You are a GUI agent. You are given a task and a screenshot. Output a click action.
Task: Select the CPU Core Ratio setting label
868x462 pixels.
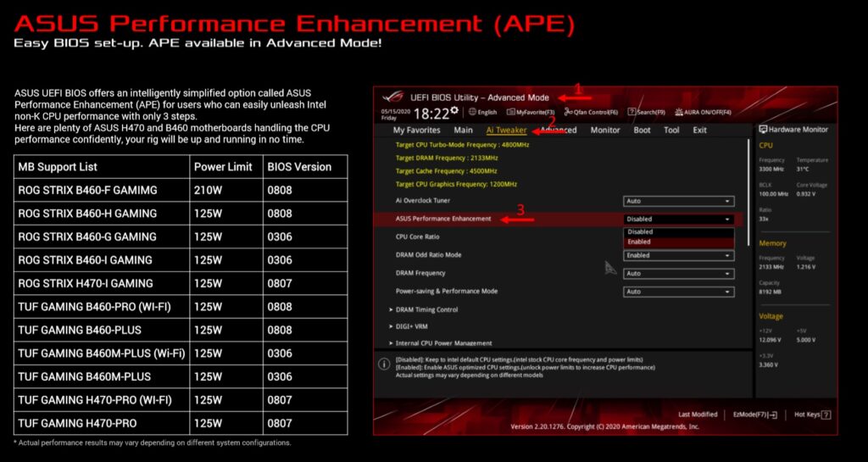point(417,237)
